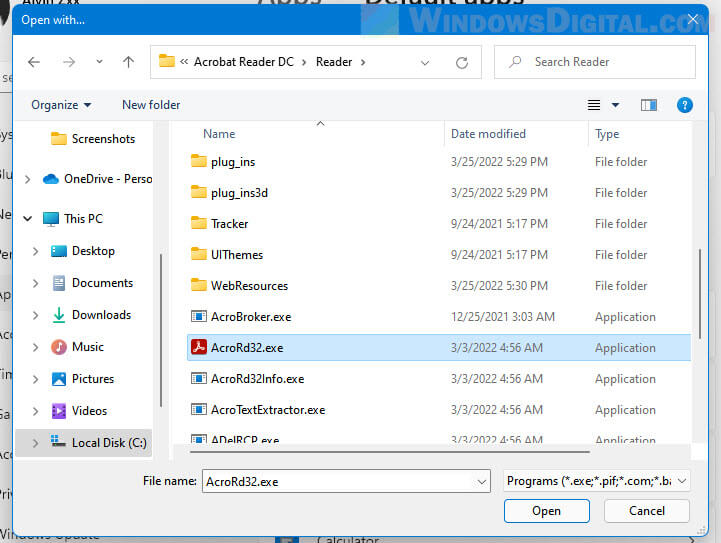Select Downloads in the sidebar

coord(91,315)
